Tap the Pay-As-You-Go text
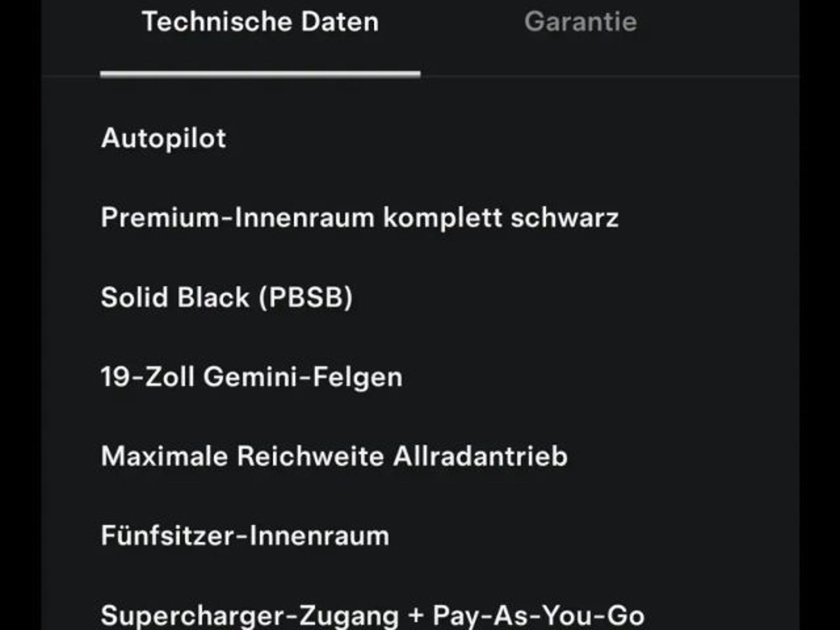Image resolution: width=840 pixels, height=630 pixels. [x=538, y=615]
